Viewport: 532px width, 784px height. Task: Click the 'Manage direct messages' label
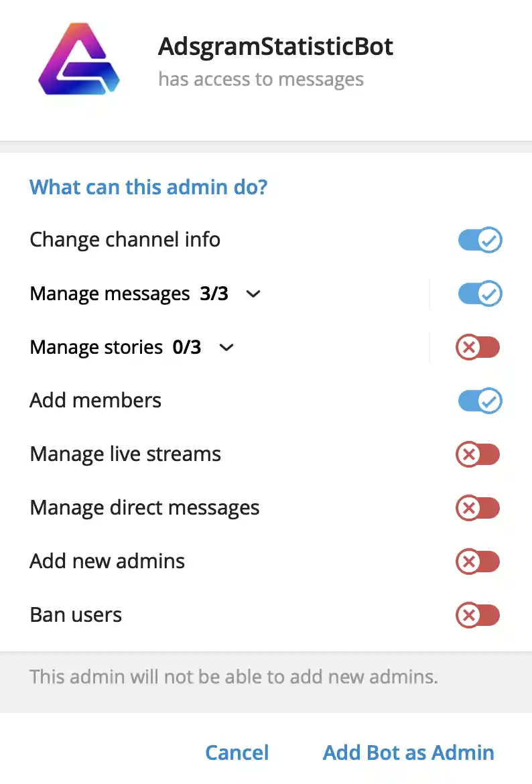145,508
